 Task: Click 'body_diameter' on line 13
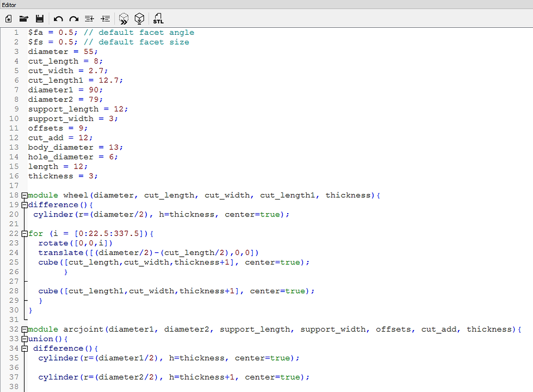pyautogui.click(x=60, y=147)
